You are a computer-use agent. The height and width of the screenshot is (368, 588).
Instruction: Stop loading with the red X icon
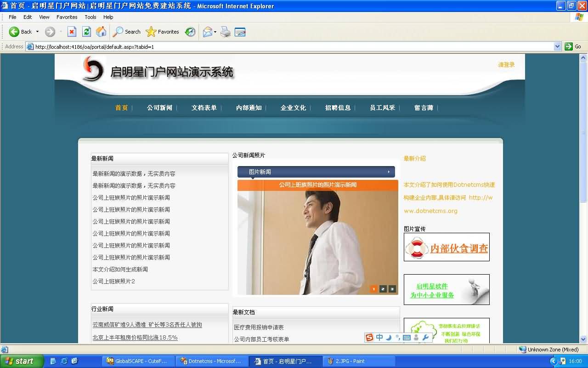72,32
